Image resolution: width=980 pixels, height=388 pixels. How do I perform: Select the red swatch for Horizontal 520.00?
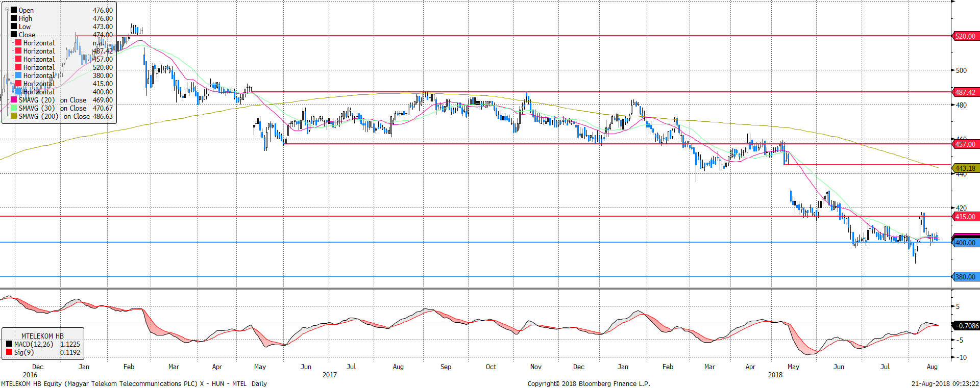point(18,67)
